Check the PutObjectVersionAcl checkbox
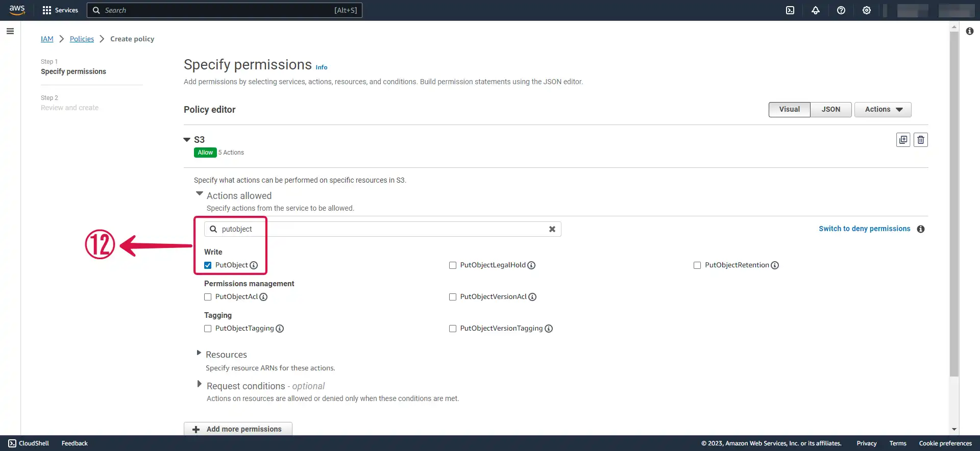The width and height of the screenshot is (980, 451). tap(453, 297)
